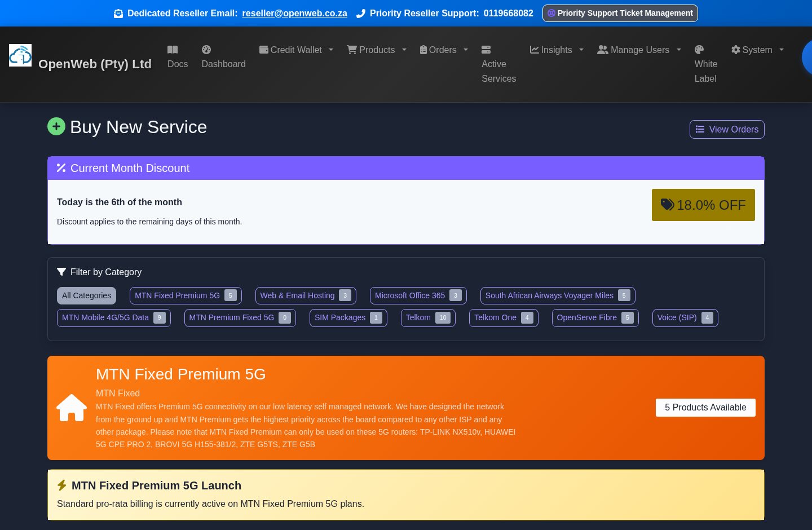The width and height of the screenshot is (812, 530).
Task: Click the support number 0119668082
Action: point(509,13)
